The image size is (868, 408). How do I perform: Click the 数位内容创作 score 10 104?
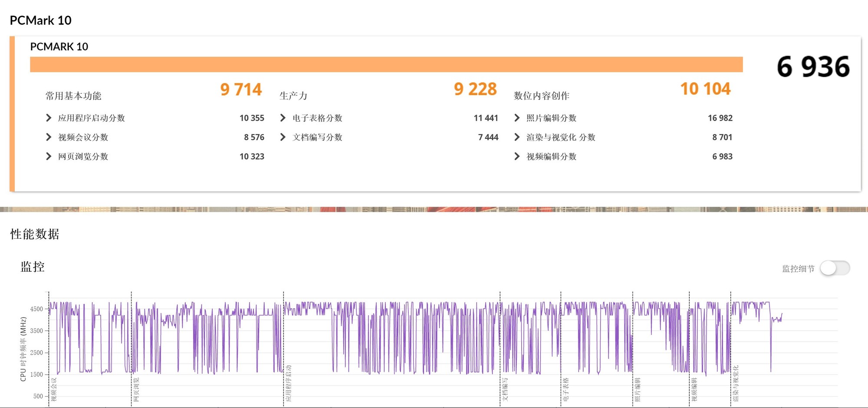click(707, 89)
